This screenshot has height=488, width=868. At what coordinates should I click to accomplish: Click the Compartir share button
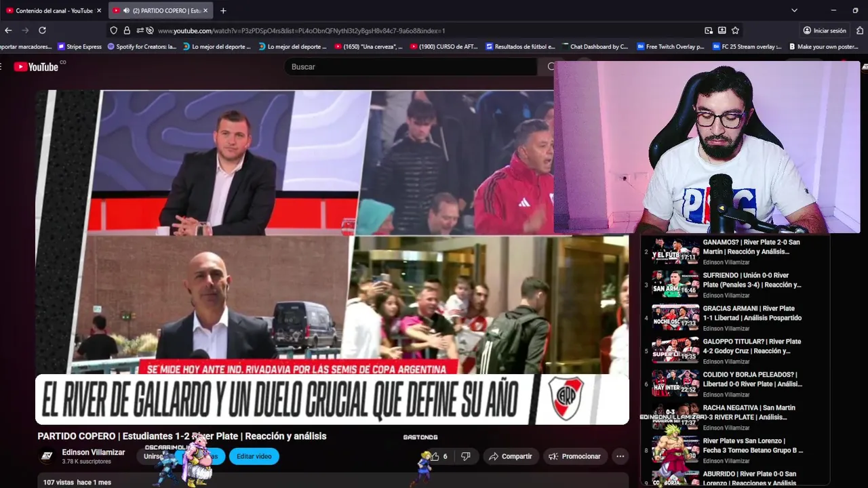(x=511, y=456)
